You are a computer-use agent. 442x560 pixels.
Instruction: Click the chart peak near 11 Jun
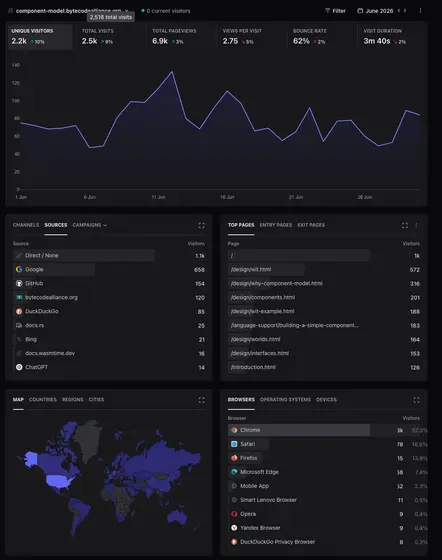coord(172,72)
